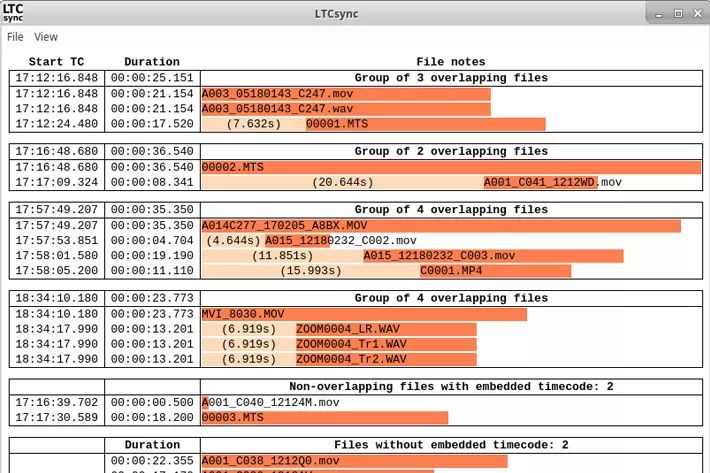The width and height of the screenshot is (710, 473).
Task: Click start timecode 17:17:30.589
Action: pos(57,417)
